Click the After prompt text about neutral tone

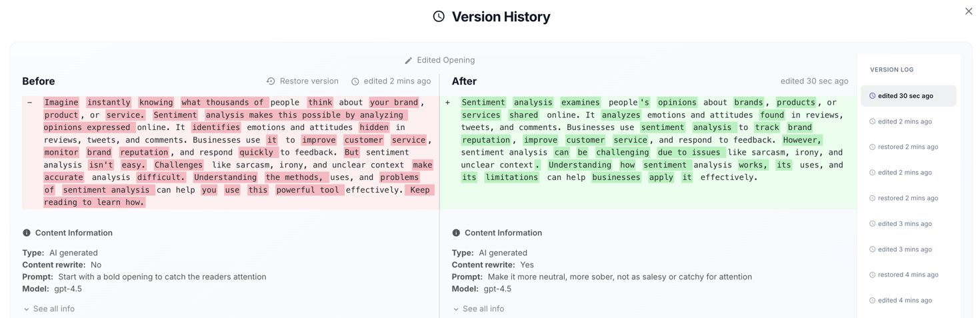click(x=619, y=277)
